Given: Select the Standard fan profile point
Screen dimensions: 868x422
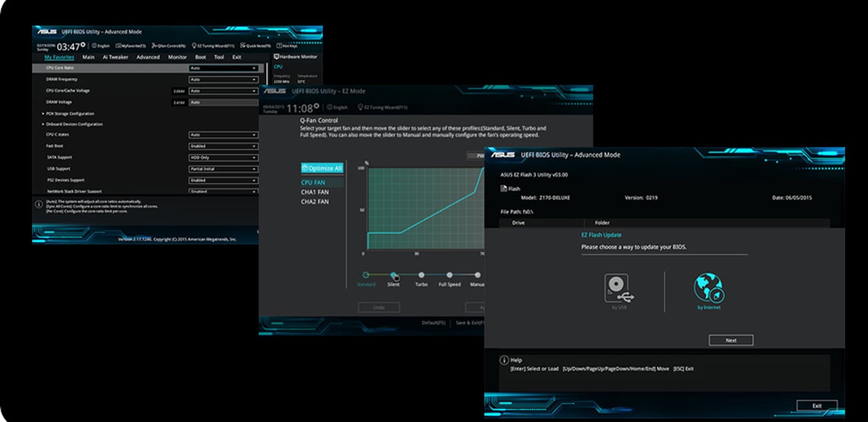Looking at the screenshot, I should pyautogui.click(x=366, y=274).
